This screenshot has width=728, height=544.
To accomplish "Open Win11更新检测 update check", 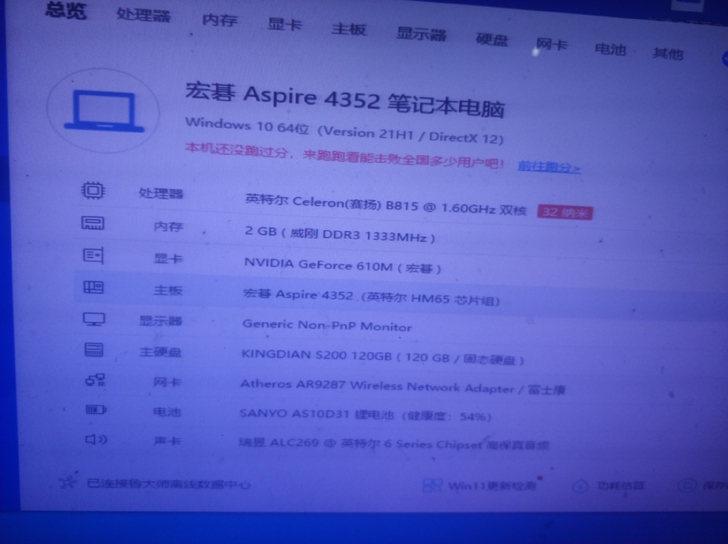I will coord(492,486).
